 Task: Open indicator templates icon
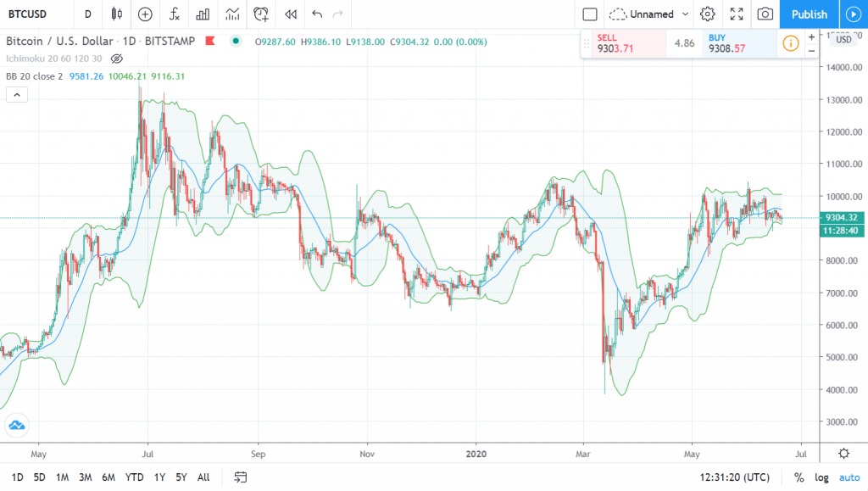[x=232, y=14]
